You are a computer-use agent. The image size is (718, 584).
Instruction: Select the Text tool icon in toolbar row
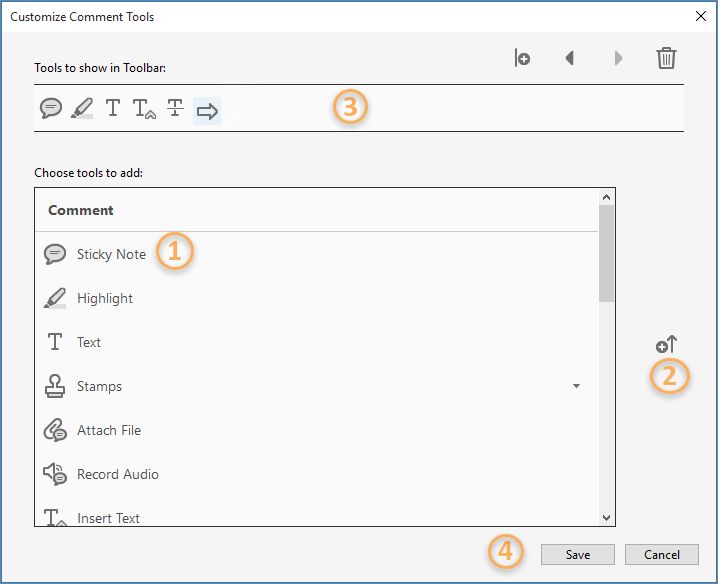point(113,109)
